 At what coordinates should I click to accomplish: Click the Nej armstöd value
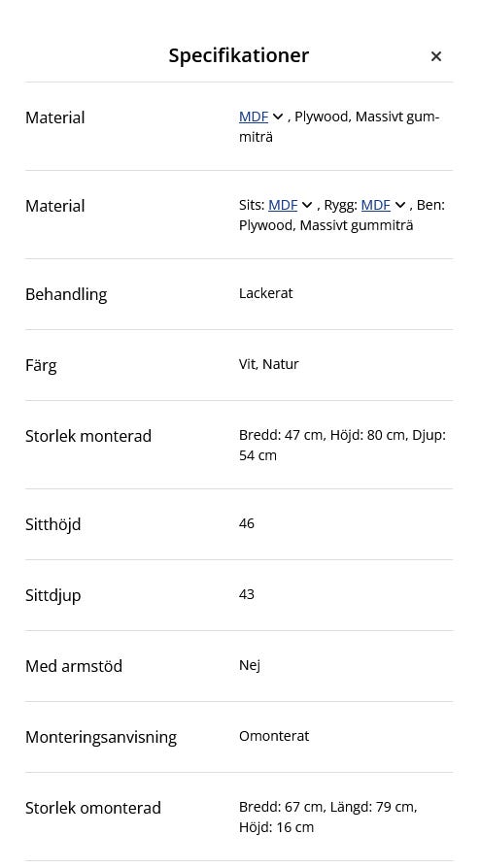(x=250, y=665)
